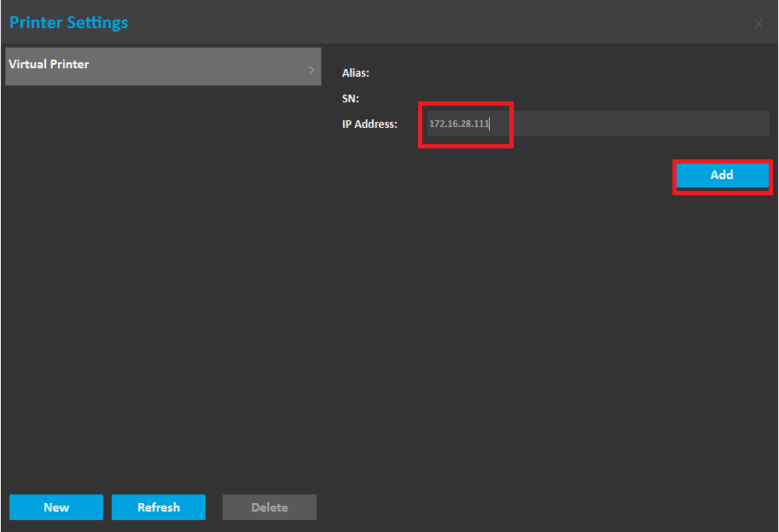Place cursor in the 172.16.28.111 text
The width and height of the screenshot is (779, 532).
click(459, 124)
